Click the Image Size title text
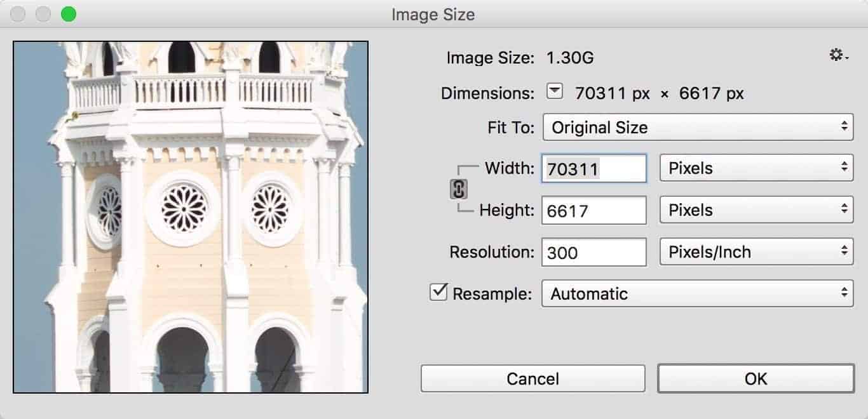868x419 pixels. tap(433, 14)
